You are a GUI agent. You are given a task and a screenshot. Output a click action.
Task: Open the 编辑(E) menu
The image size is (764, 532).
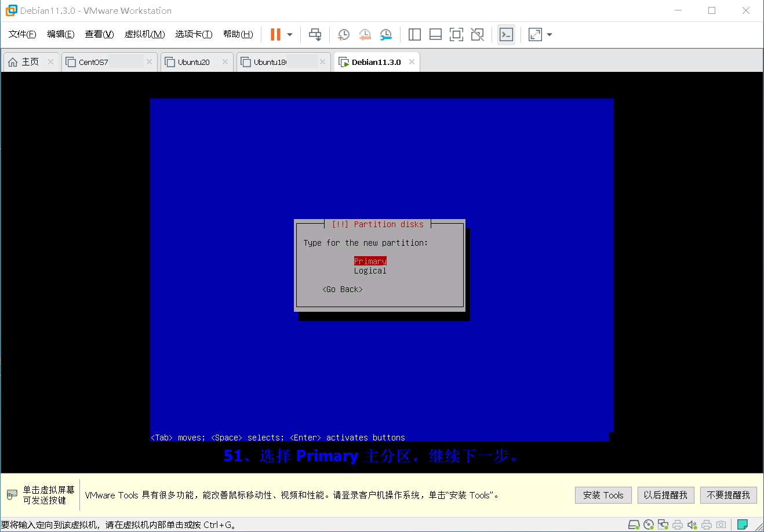click(61, 34)
